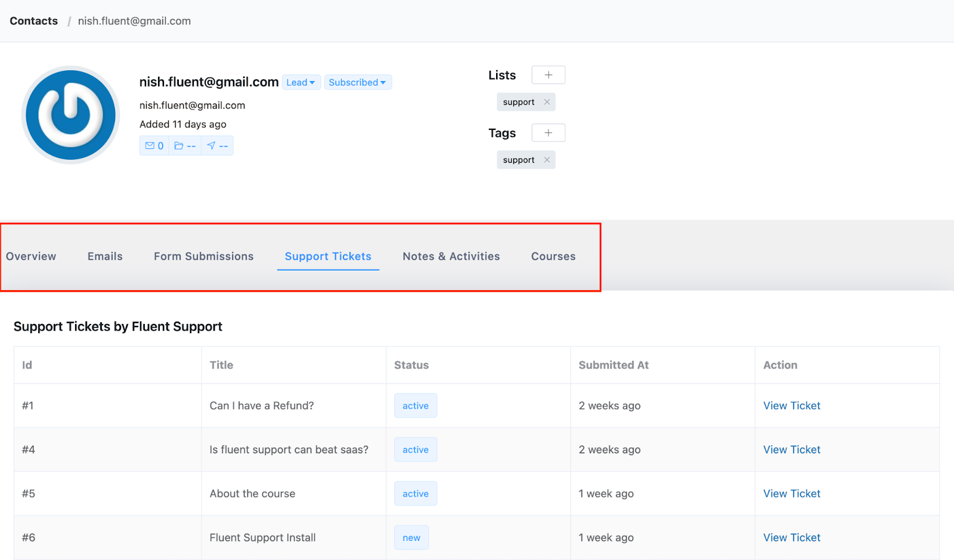Click ticket id #6 cell
The height and width of the screenshot is (560, 954).
(108, 538)
